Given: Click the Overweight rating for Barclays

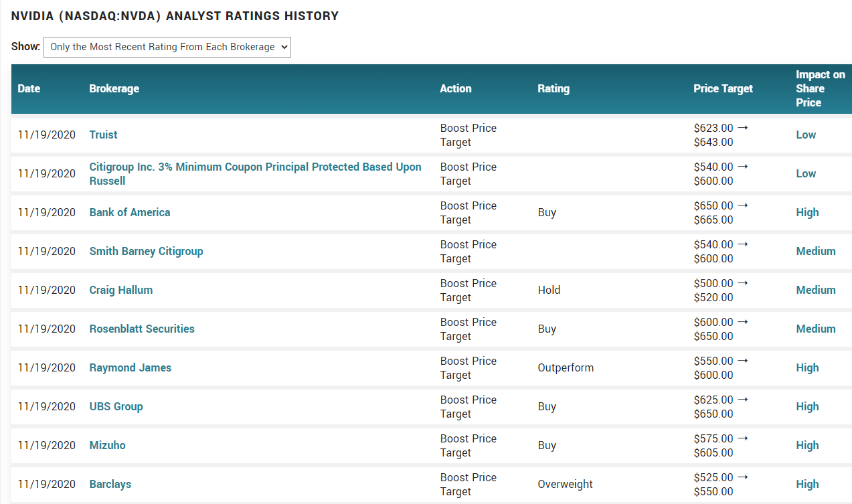Looking at the screenshot, I should tap(565, 484).
